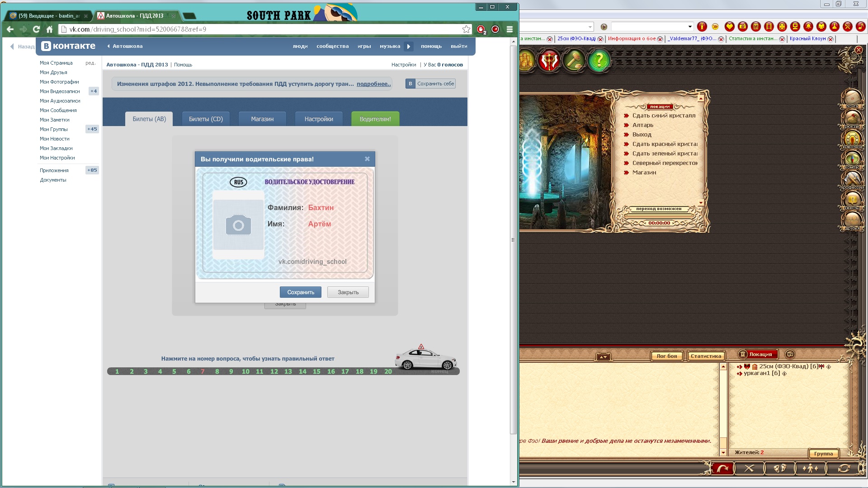Close the Информация о бое game tab
The width and height of the screenshot is (868, 488).
(x=660, y=39)
